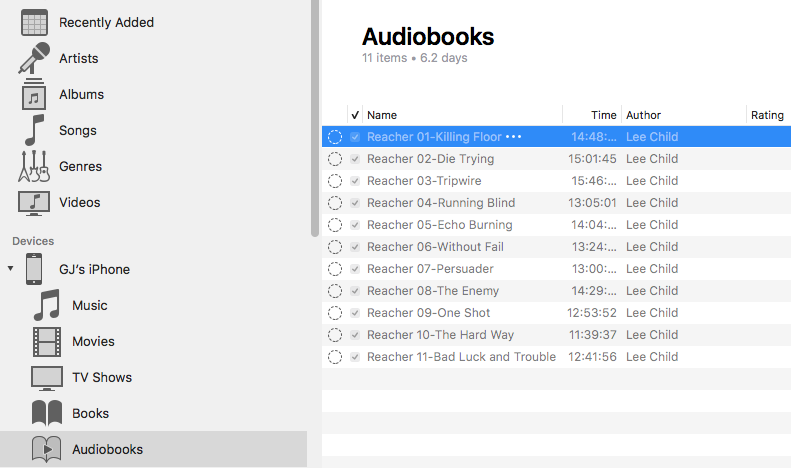This screenshot has width=791, height=468.
Task: Open the Videos monitor icon
Action: tap(34, 203)
